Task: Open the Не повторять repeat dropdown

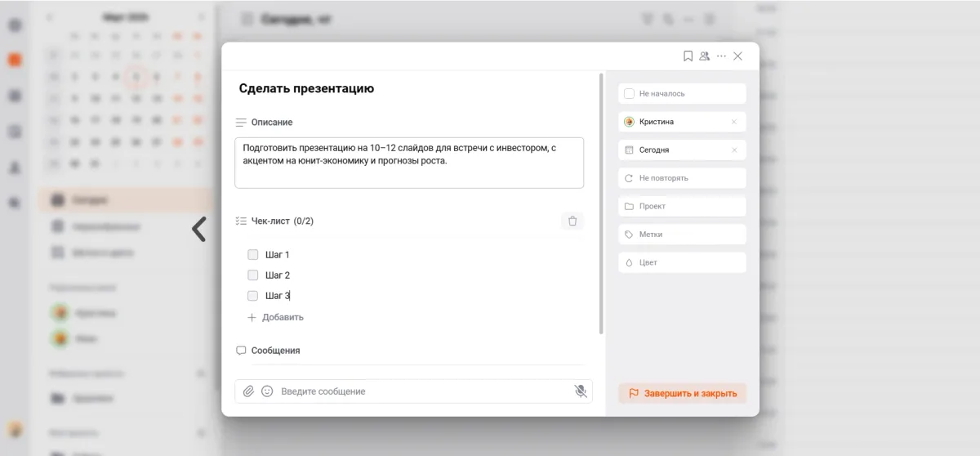Action: (682, 178)
